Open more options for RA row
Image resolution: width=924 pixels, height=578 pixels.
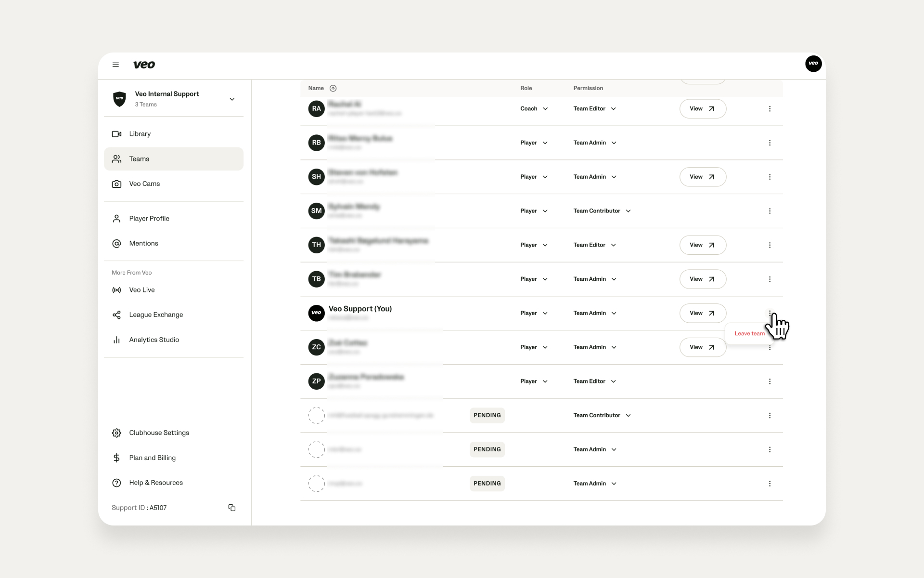[x=770, y=109]
